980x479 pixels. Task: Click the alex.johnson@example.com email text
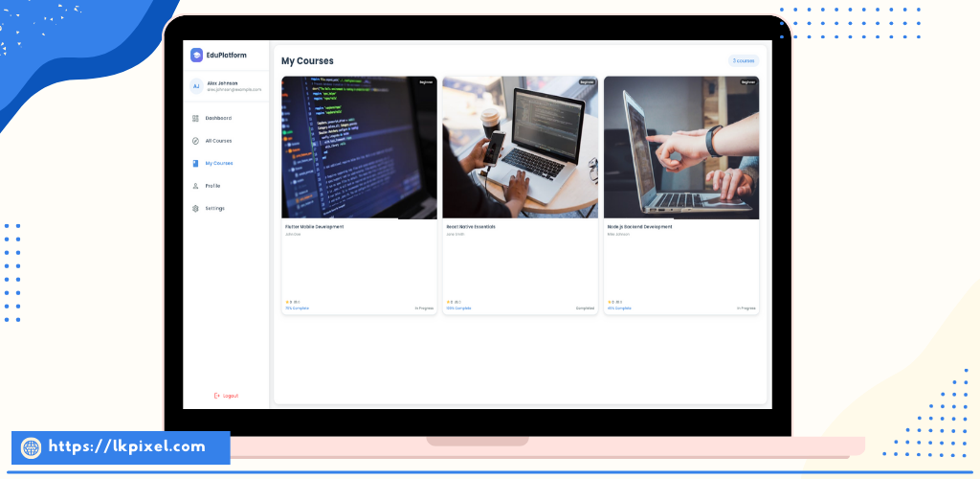pos(234,89)
